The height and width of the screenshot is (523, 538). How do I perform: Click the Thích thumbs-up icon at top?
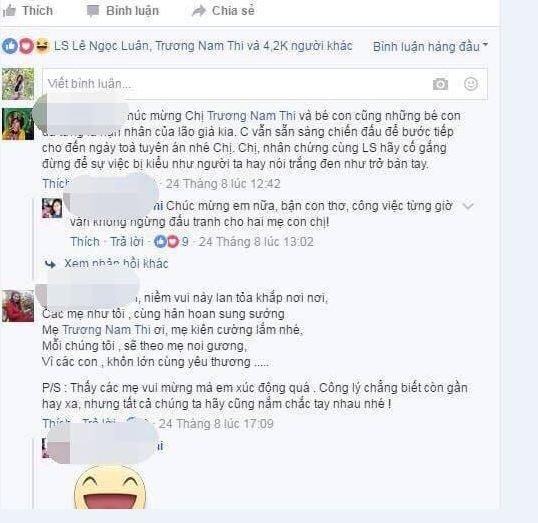pos(9,11)
